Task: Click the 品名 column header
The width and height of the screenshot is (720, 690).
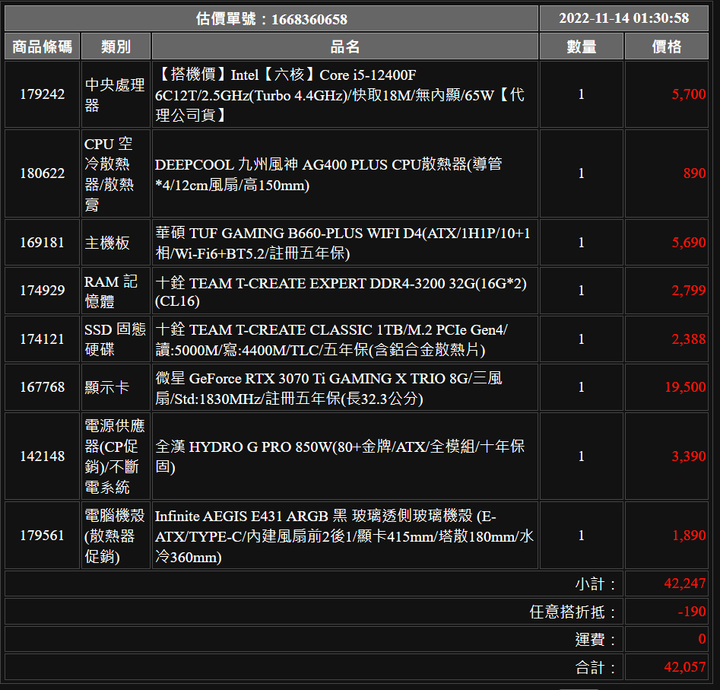Action: point(345,46)
